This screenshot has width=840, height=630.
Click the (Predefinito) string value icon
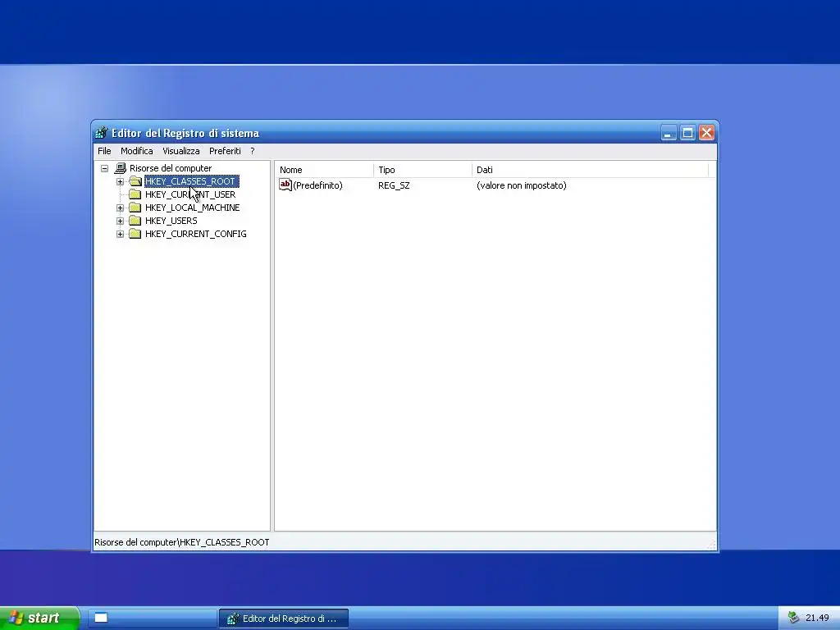point(285,185)
